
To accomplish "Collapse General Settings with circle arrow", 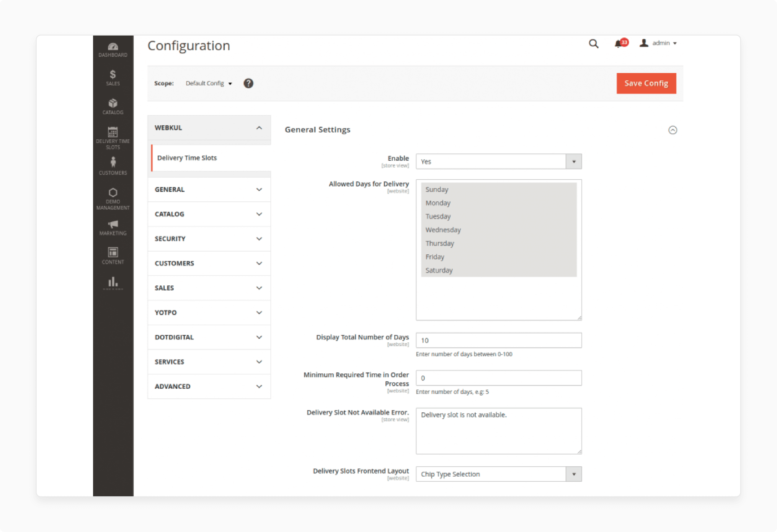I will tap(673, 130).
